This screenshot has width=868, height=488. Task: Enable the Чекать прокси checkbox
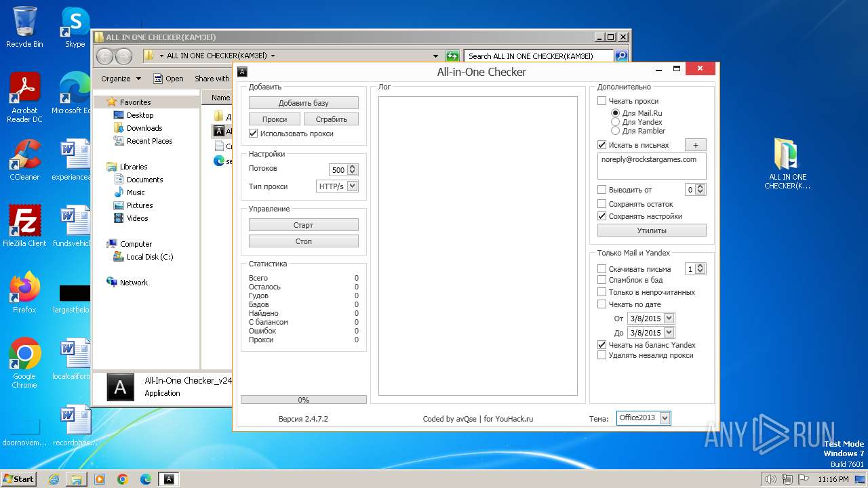pyautogui.click(x=601, y=101)
